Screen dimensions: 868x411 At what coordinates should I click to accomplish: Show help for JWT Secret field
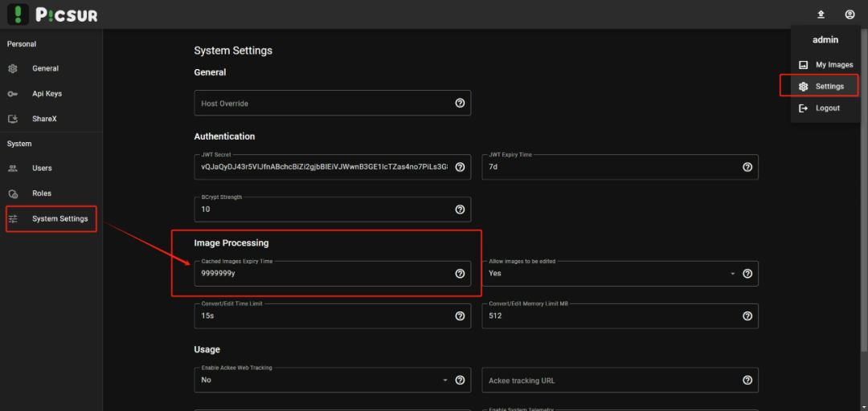tap(460, 167)
